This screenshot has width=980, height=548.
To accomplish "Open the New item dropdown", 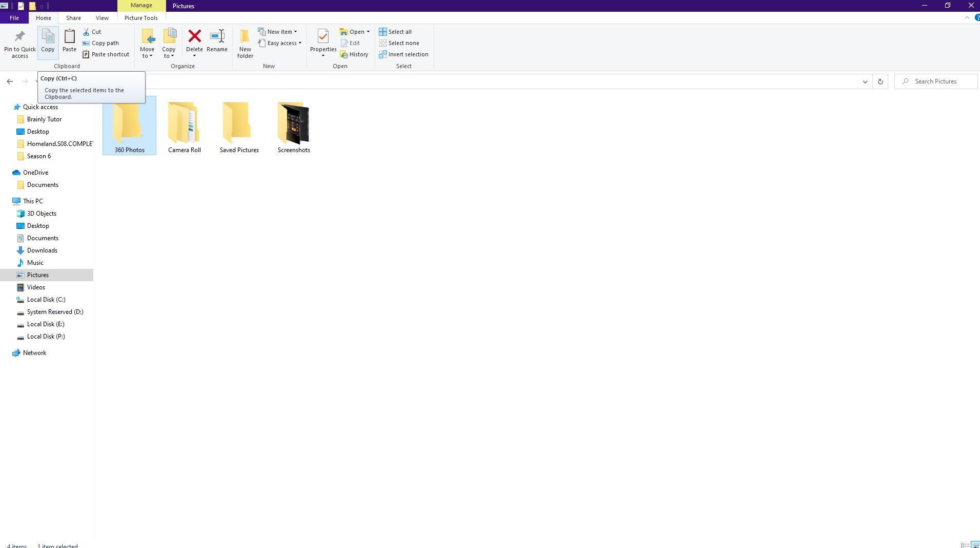I will tap(277, 32).
